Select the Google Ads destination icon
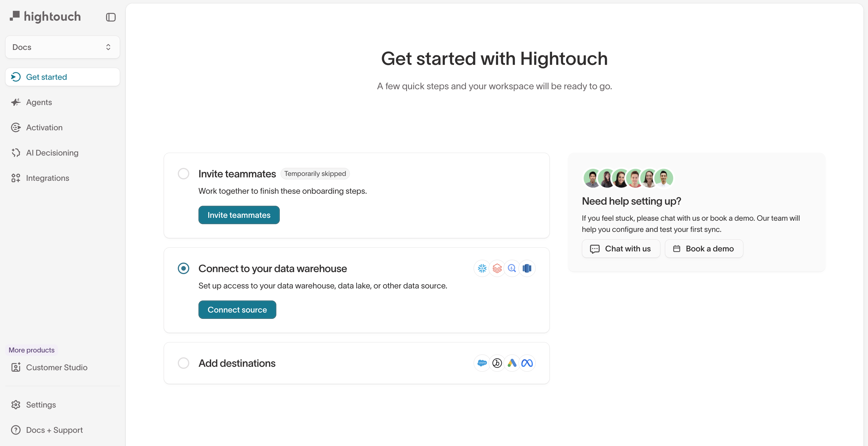868x446 pixels. (x=512, y=363)
